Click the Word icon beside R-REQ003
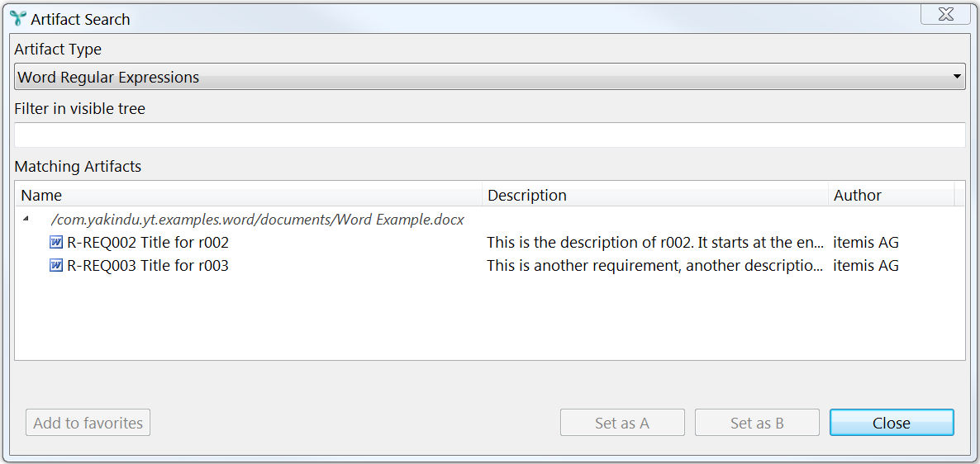 coord(56,265)
